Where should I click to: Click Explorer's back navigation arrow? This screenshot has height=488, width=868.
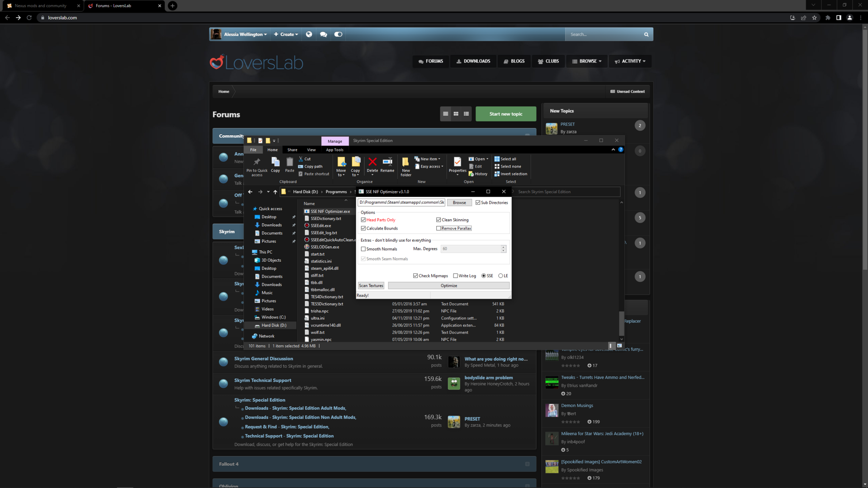point(250,192)
